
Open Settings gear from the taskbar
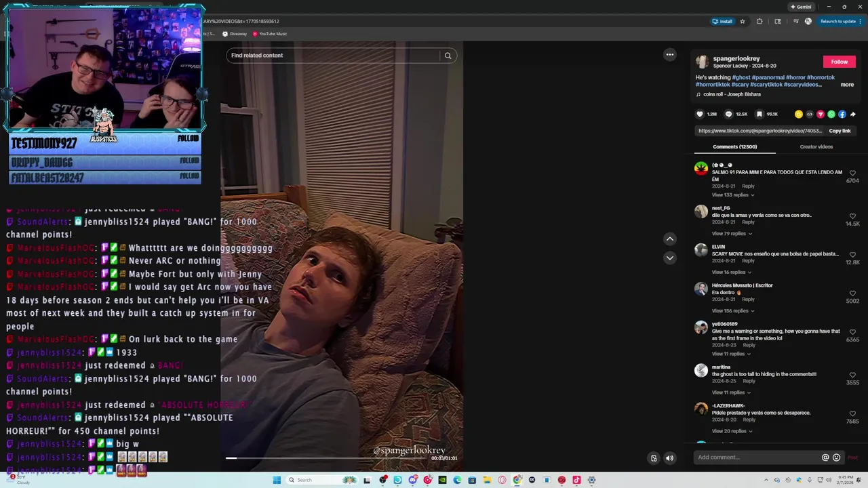pos(591,480)
